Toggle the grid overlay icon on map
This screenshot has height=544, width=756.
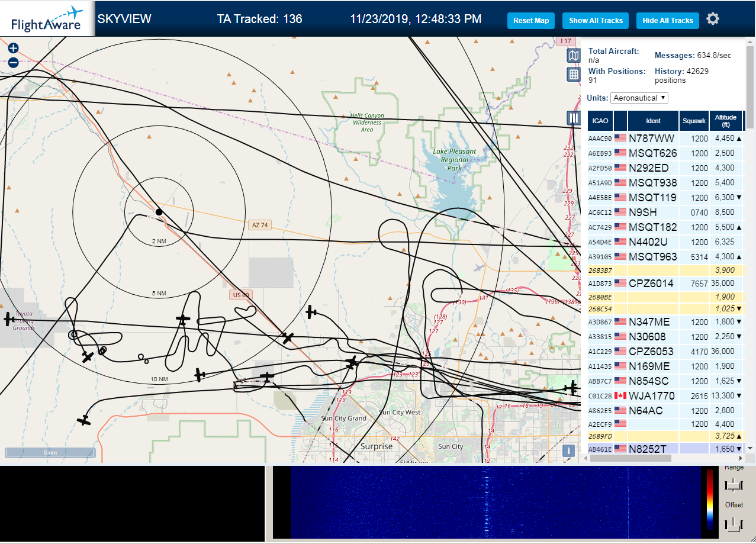(x=574, y=74)
